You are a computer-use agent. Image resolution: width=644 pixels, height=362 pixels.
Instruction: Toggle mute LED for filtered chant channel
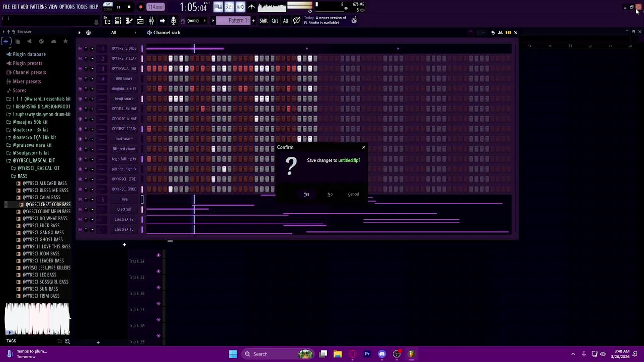click(79, 149)
